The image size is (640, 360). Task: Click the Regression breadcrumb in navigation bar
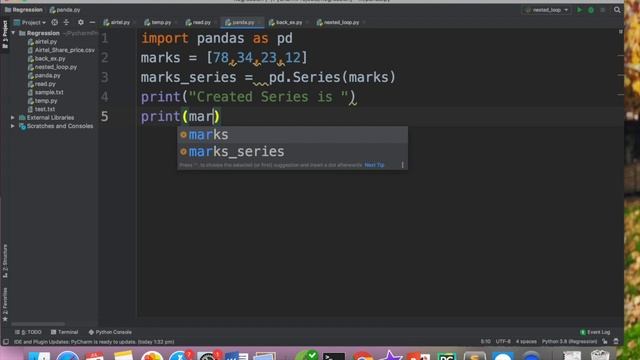point(24,10)
